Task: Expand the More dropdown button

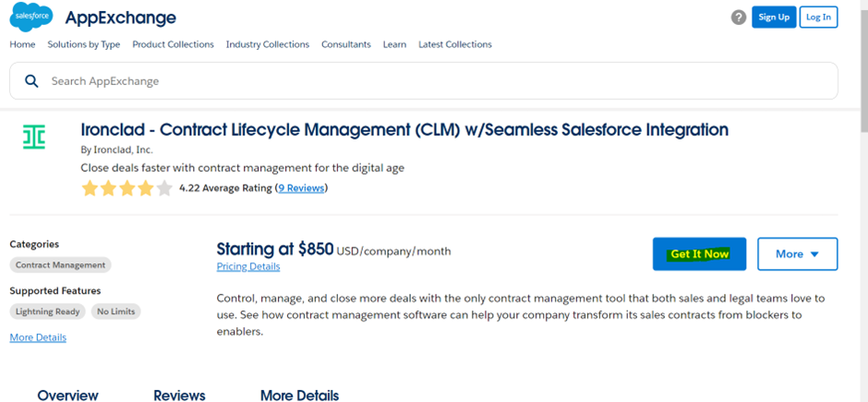Action: click(797, 254)
